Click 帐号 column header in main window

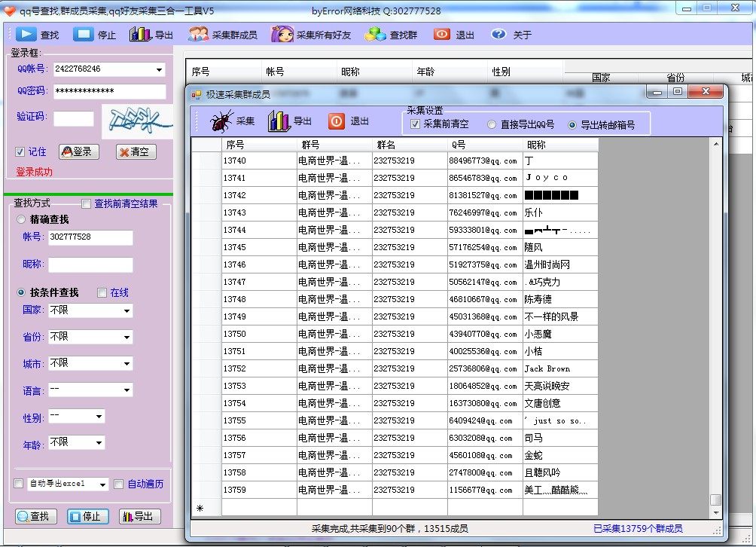tap(299, 72)
